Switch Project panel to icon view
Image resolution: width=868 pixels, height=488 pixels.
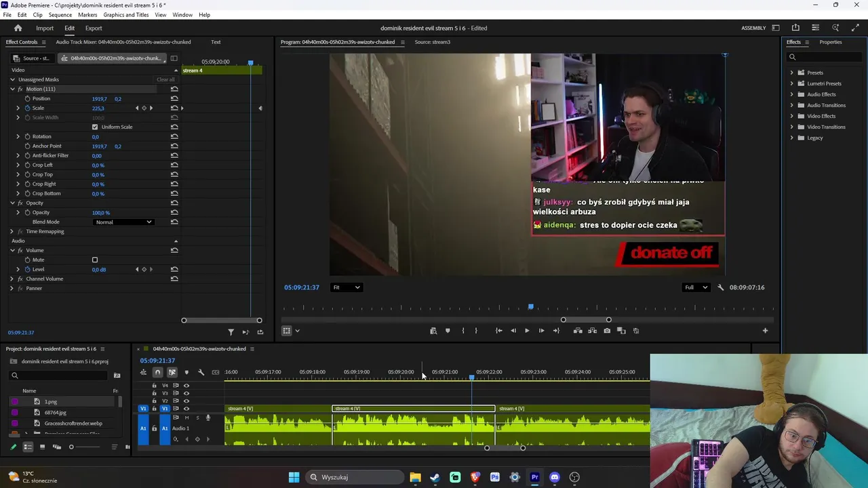tap(42, 447)
